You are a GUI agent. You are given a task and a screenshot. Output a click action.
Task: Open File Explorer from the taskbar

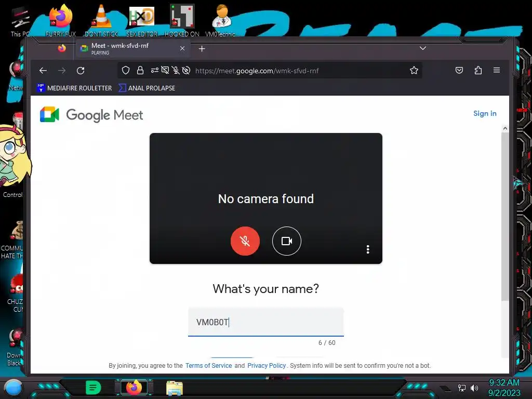point(175,388)
